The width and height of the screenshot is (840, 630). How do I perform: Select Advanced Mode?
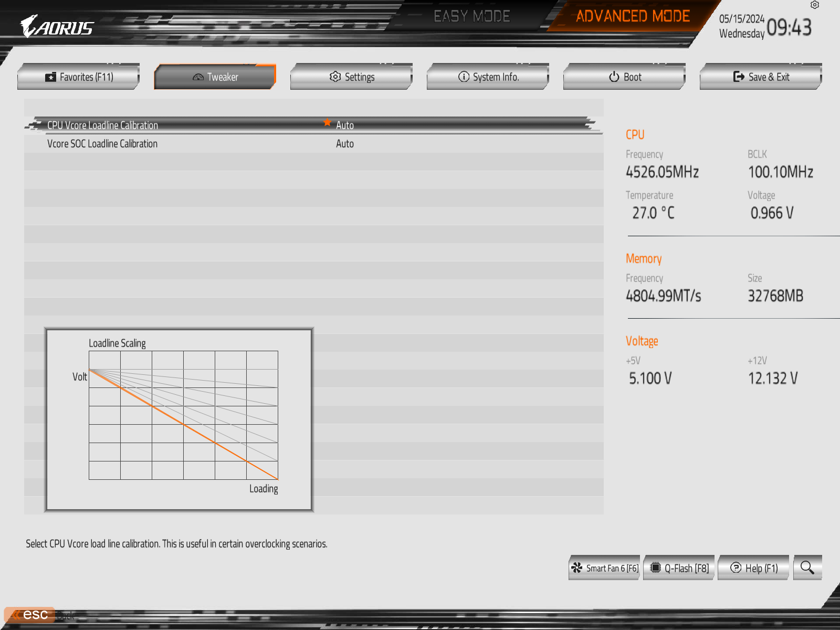[x=633, y=16]
